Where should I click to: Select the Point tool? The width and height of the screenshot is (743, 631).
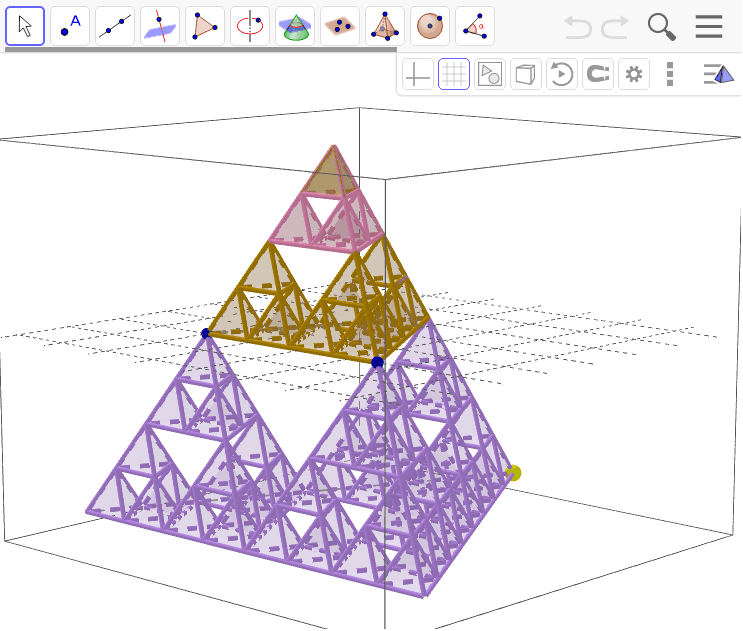(70, 26)
